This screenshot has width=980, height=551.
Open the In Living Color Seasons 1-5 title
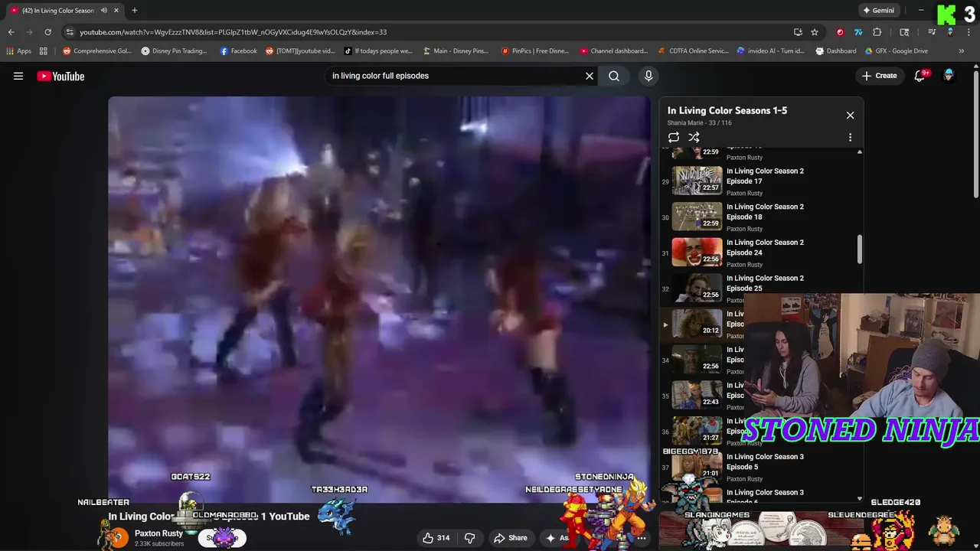click(727, 110)
